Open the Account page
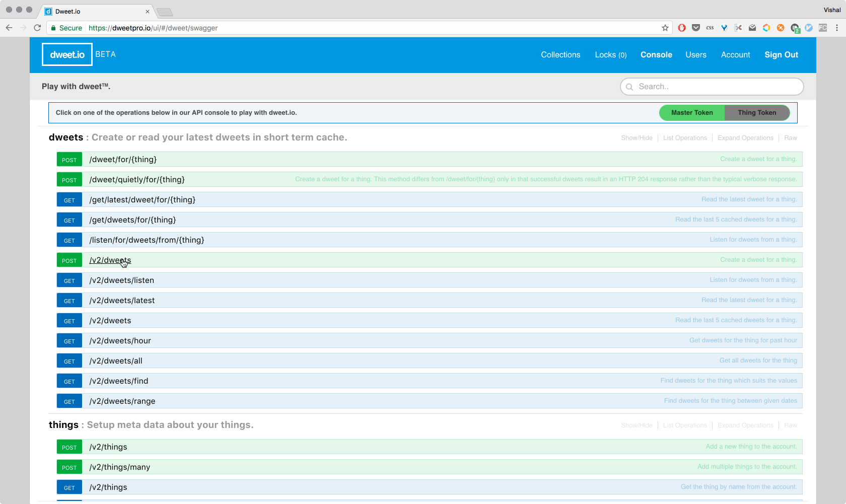 coord(735,55)
